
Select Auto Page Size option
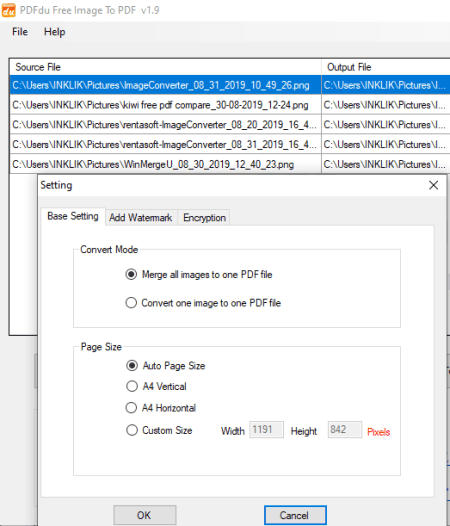tap(166, 365)
